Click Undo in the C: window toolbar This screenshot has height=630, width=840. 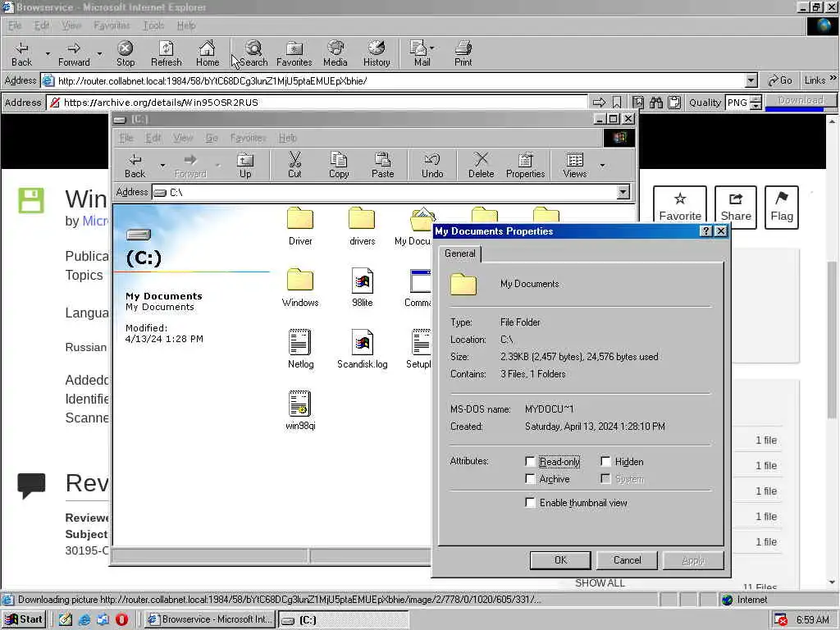pyautogui.click(x=431, y=165)
